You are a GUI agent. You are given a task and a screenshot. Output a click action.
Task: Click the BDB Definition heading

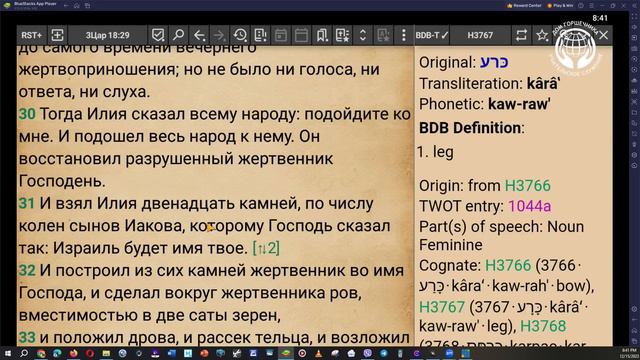(471, 128)
